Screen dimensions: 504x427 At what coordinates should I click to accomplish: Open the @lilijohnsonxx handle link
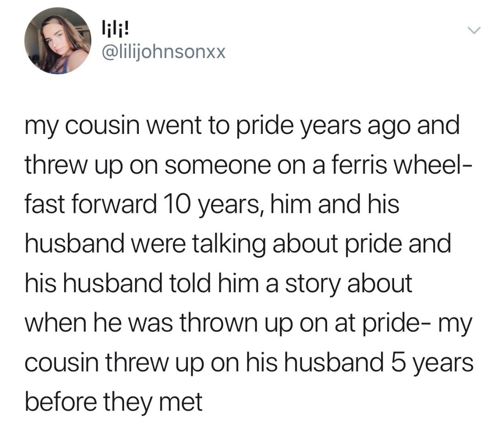[x=163, y=54]
